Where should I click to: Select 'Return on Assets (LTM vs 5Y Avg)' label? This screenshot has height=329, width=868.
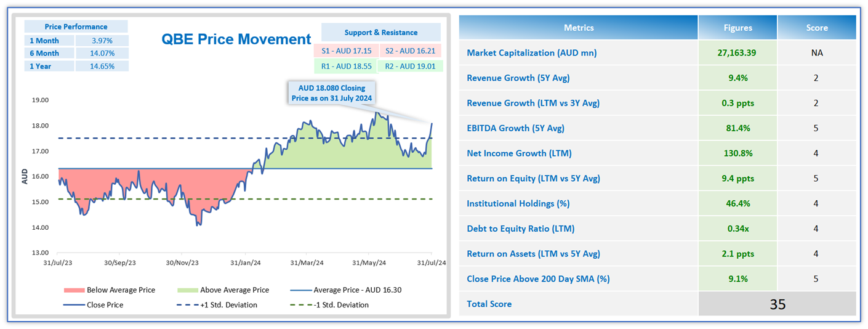tap(533, 254)
